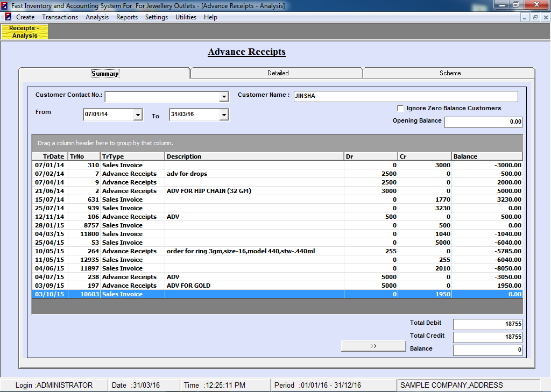Image resolution: width=551 pixels, height=392 pixels.
Task: Open the To date dropdown
Action: [x=224, y=115]
